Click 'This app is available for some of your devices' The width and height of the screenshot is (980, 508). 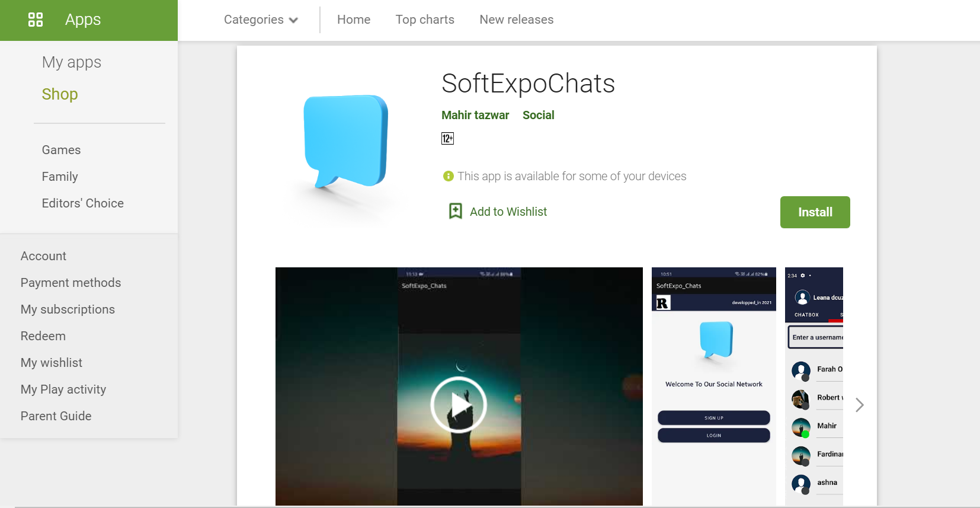pyautogui.click(x=572, y=176)
